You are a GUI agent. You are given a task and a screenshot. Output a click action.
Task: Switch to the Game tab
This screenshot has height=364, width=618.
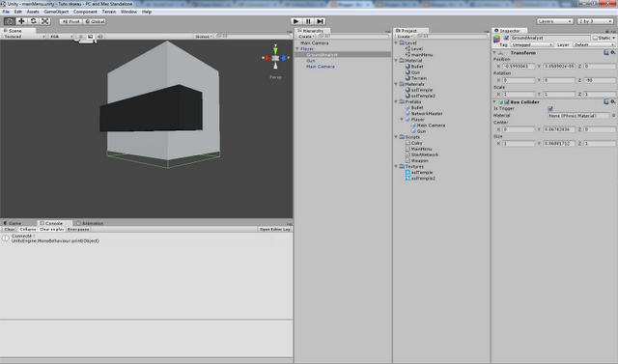[x=13, y=223]
